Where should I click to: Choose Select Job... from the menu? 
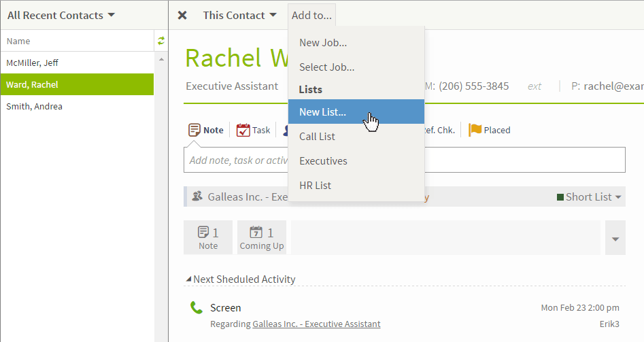tap(356, 67)
